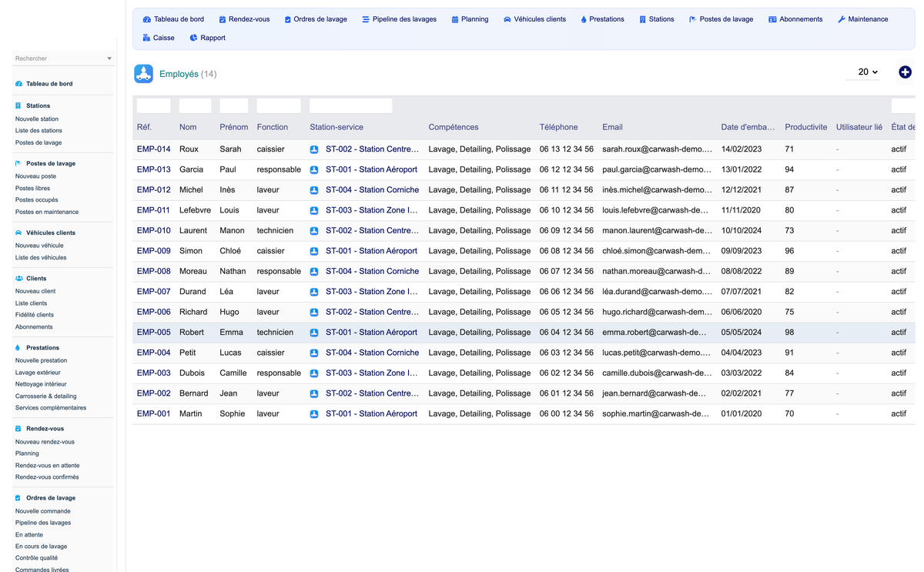Go to Ordres de lavage in top bar

click(315, 19)
